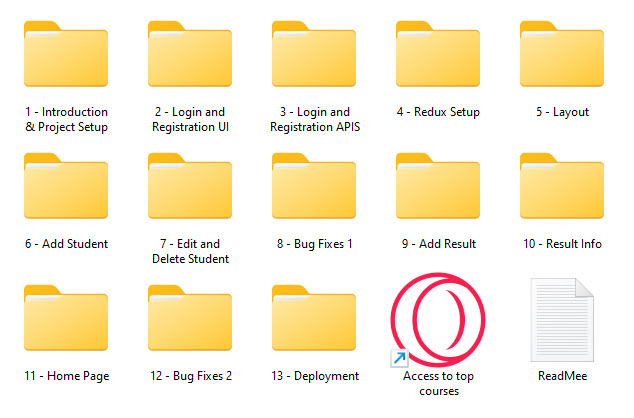
Task: Click the Redux Setup folder icon
Action: tap(438, 54)
